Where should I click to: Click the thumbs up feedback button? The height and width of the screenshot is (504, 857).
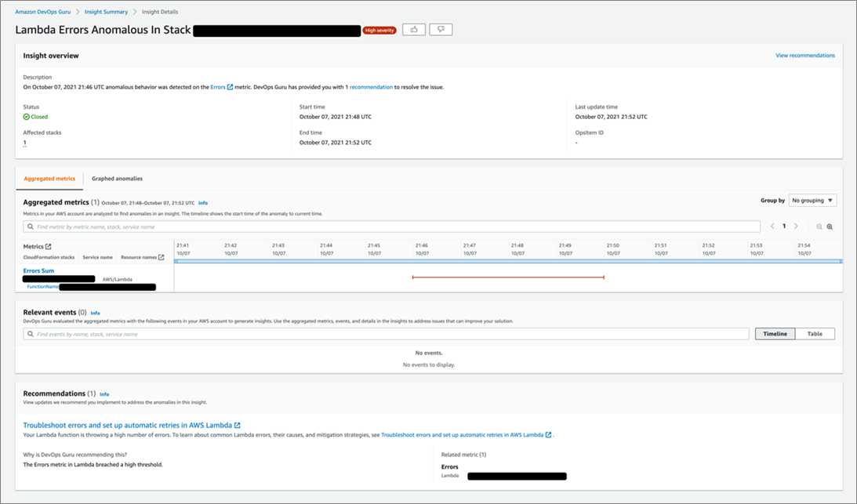coord(414,30)
